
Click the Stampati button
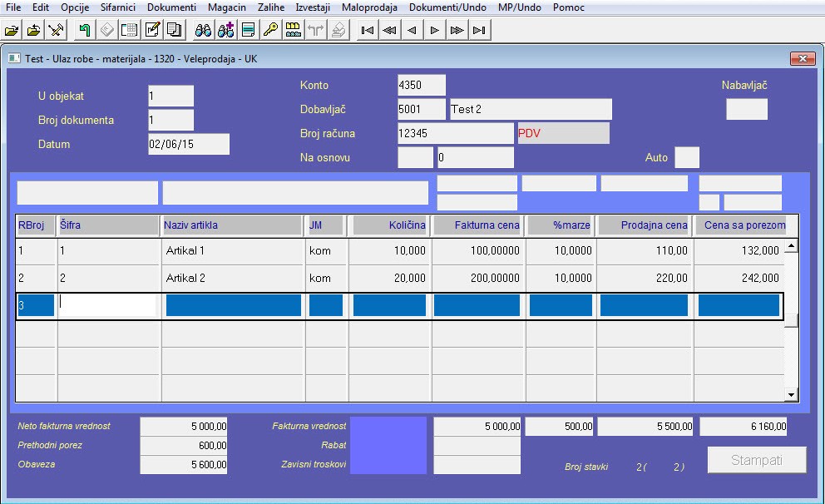(x=757, y=460)
